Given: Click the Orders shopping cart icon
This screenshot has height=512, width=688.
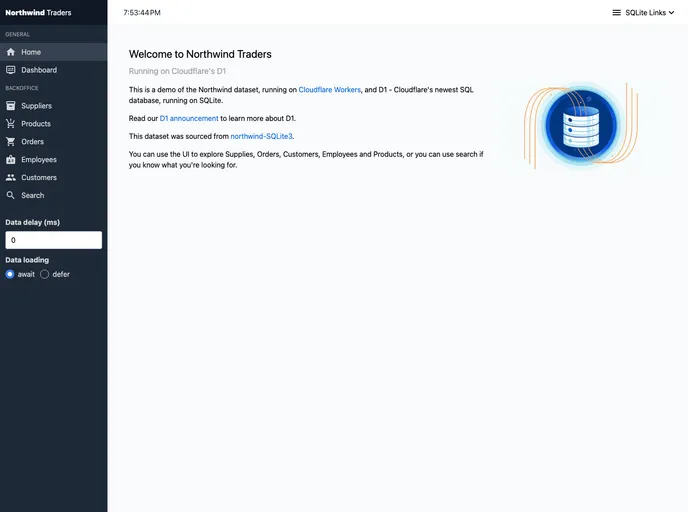Looking at the screenshot, I should point(11,142).
